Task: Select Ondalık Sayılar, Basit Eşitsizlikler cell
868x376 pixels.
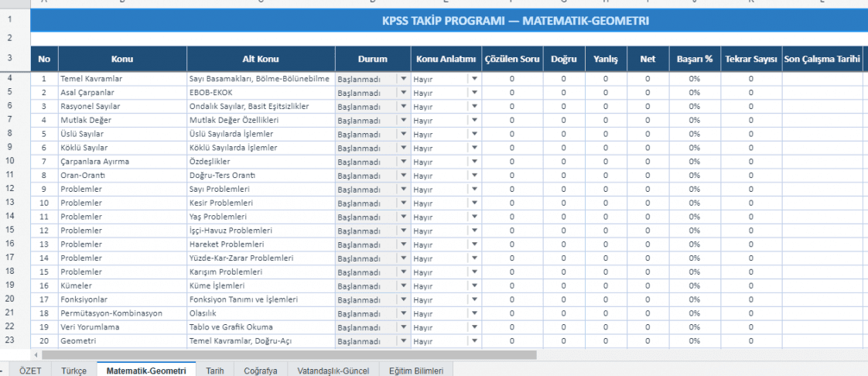Action: [x=261, y=106]
